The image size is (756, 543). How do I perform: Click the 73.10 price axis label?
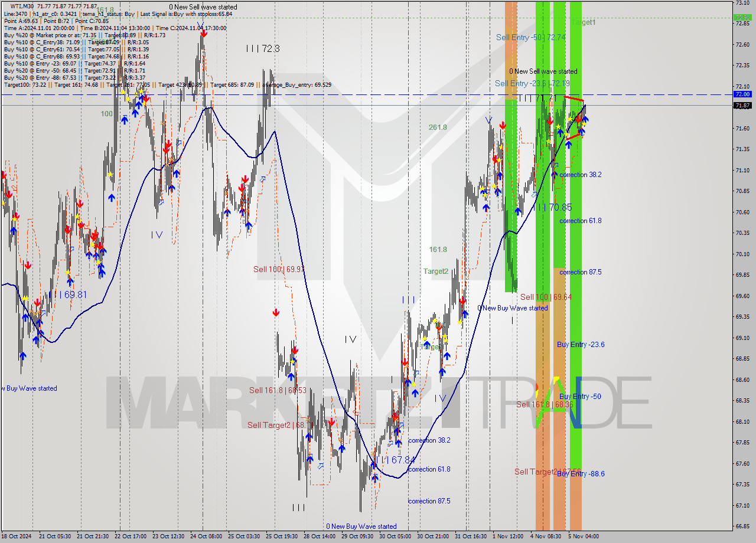point(742,3)
